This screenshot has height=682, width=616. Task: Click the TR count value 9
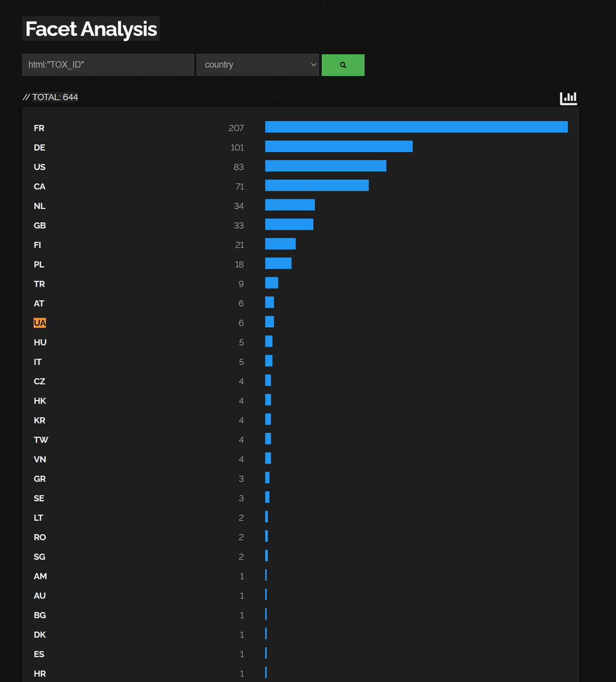(x=242, y=284)
